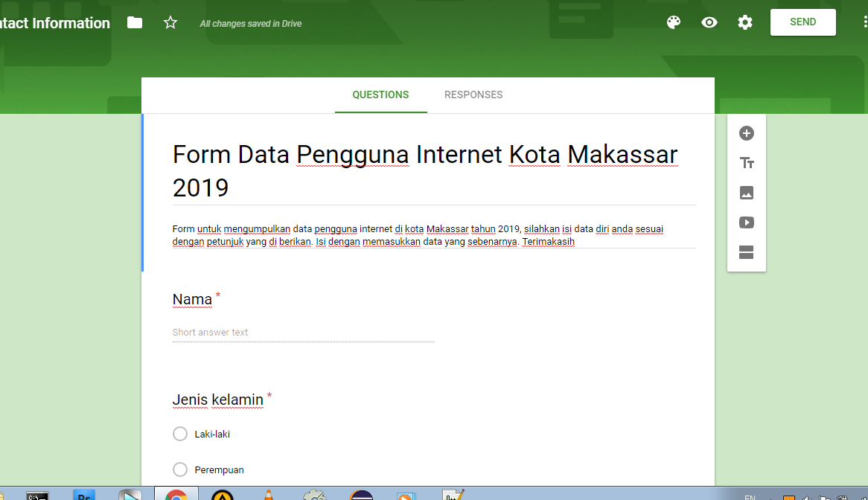Open VLC media player from the taskbar

(x=269, y=495)
